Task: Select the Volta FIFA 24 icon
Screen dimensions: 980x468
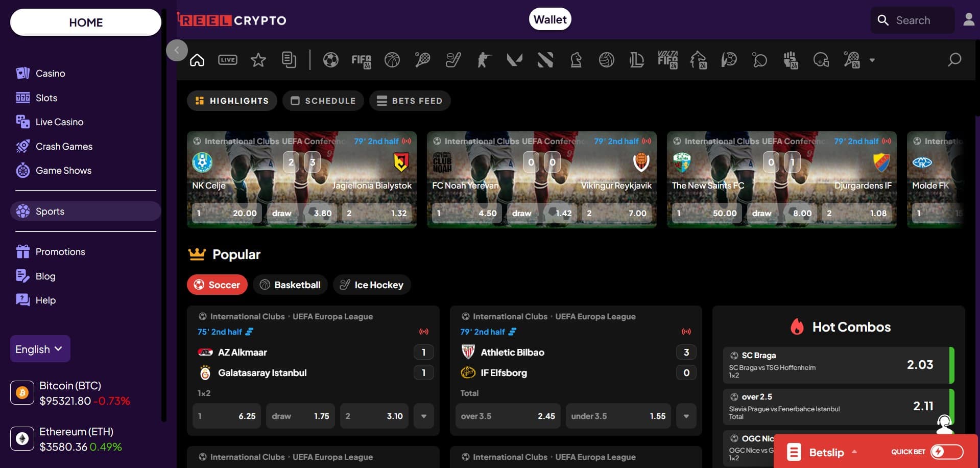Action: [x=668, y=60]
